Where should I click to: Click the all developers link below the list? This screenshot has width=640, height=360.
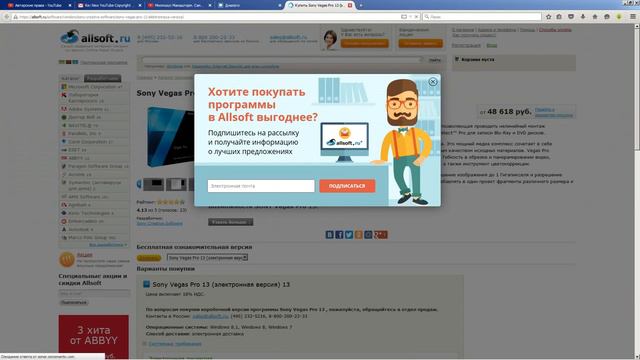pos(107,245)
